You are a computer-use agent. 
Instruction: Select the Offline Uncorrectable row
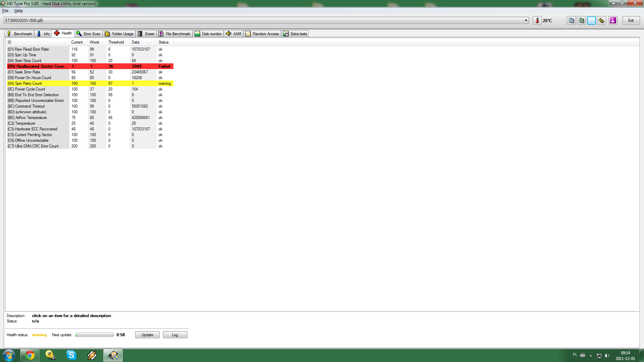point(90,140)
